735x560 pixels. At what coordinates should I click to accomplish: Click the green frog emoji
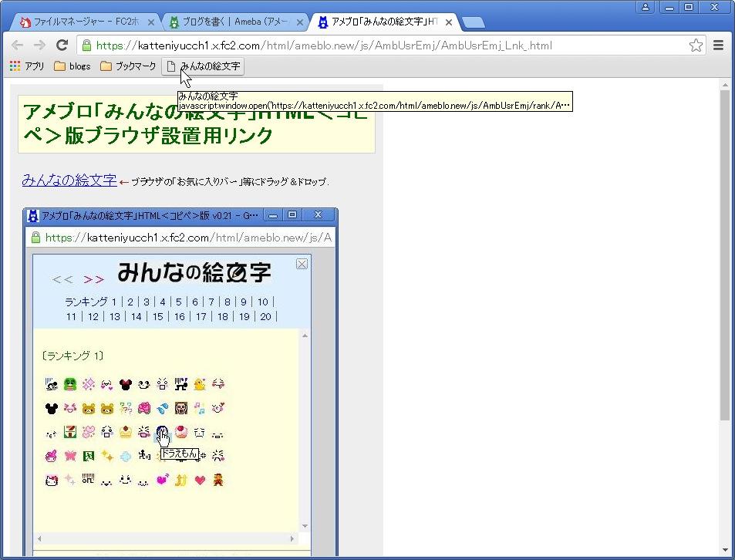pyautogui.click(x=70, y=384)
